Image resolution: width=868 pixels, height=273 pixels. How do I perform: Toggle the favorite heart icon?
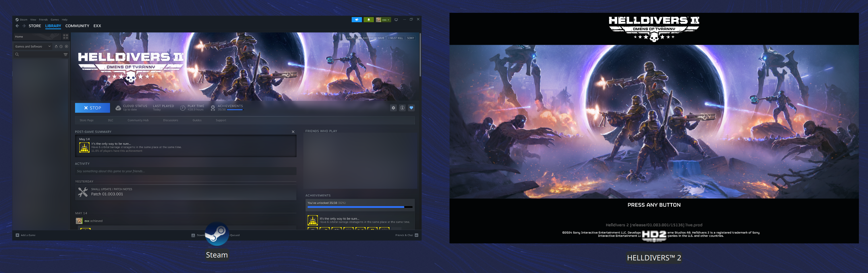[x=411, y=108]
